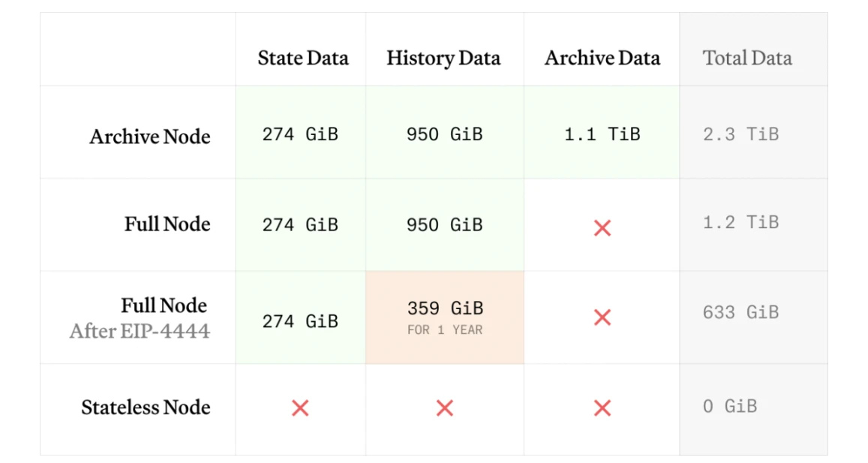Image resolution: width=868 pixels, height=463 pixels.
Task: Click the Stateless Node Archive Data red X
Action: [602, 408]
